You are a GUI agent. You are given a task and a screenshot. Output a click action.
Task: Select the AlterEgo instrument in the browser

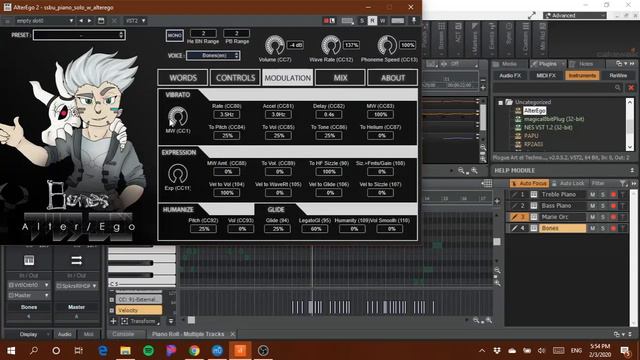[x=534, y=111]
